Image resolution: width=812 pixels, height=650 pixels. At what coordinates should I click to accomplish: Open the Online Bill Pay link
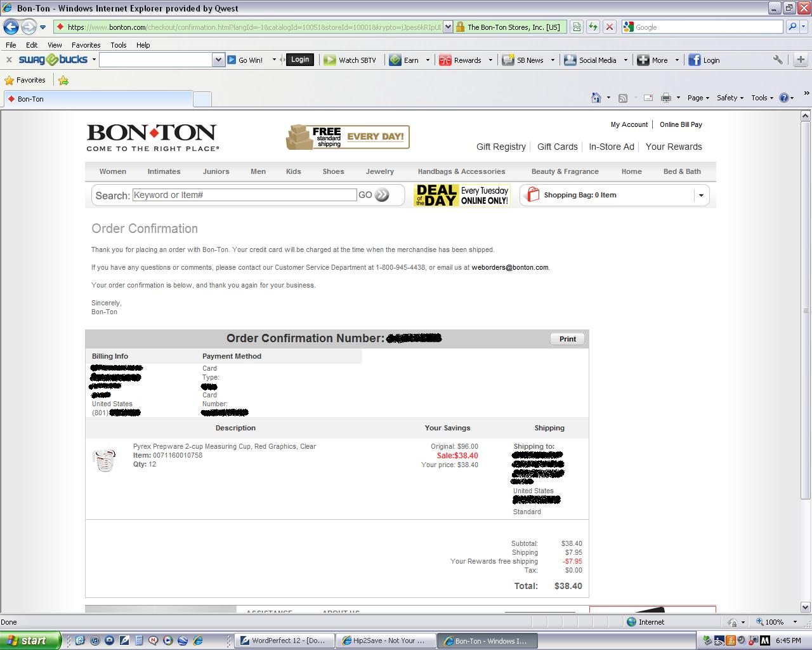pyautogui.click(x=681, y=124)
